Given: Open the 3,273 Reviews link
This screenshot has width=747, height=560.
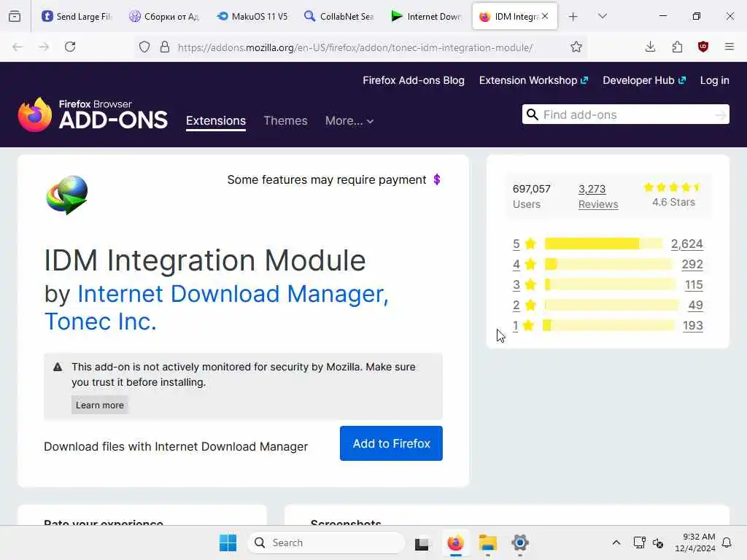Looking at the screenshot, I should (598, 197).
